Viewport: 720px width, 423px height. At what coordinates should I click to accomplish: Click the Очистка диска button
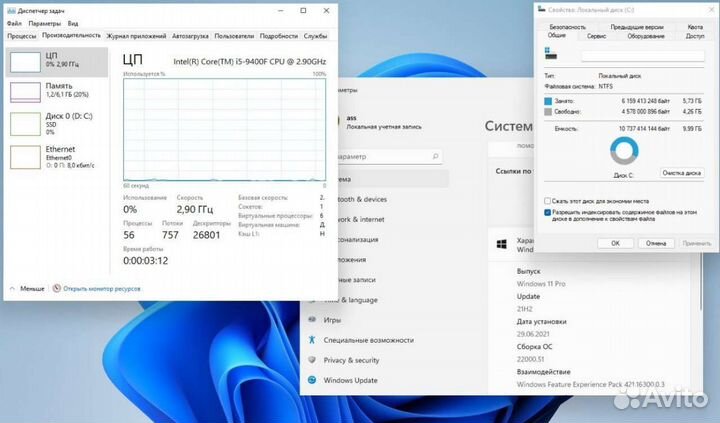pyautogui.click(x=681, y=173)
